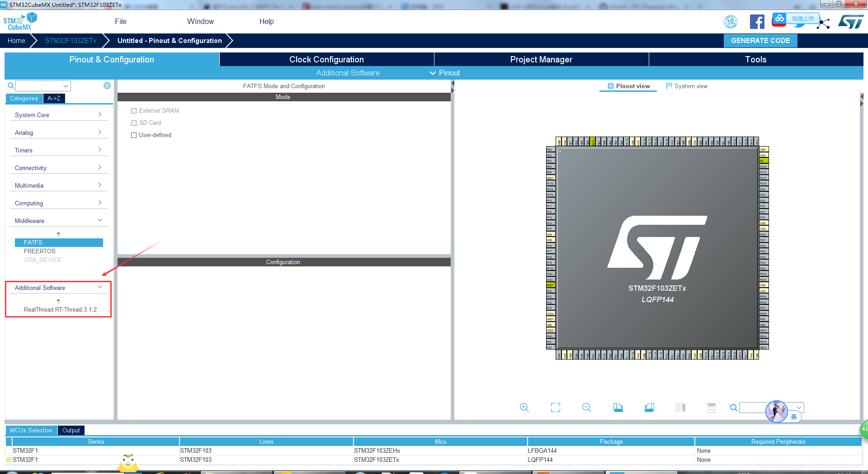Select FATFS middleware
Viewport: 868px width, 474px height.
[x=59, y=242]
